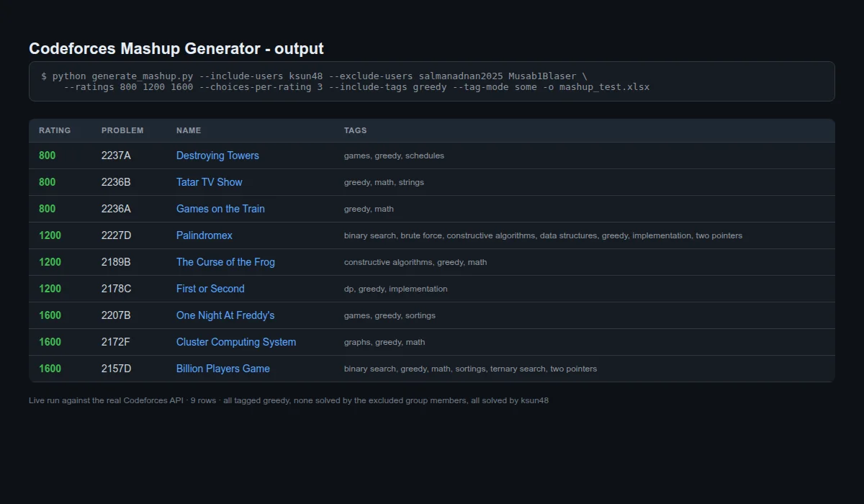Open the Destroying Towers problem link

click(x=217, y=156)
